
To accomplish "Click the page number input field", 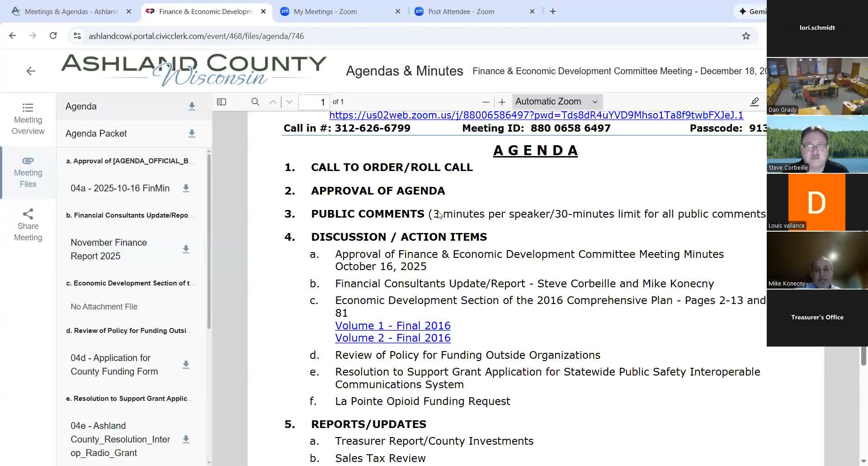I will pos(314,102).
